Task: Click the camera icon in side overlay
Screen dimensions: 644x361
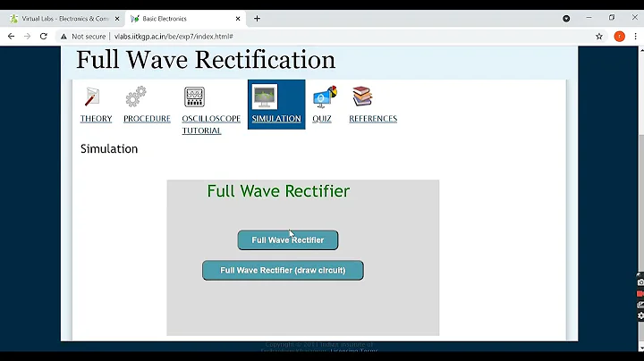Action: [640, 282]
